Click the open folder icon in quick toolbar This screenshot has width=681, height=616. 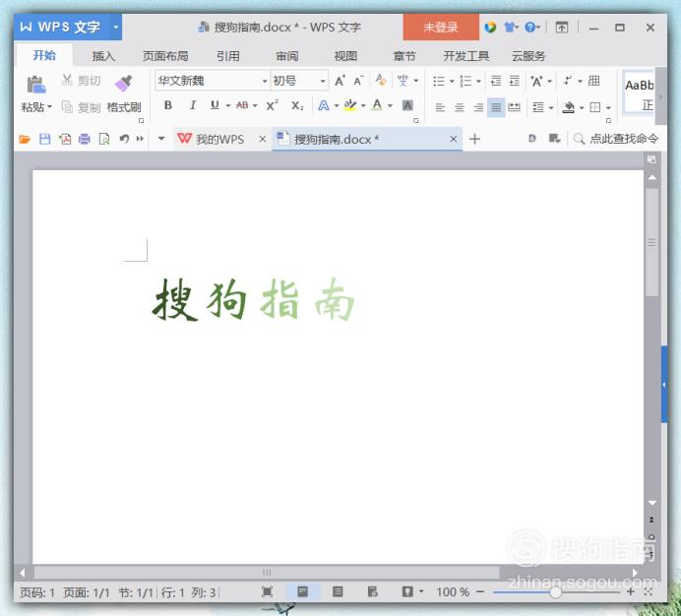click(25, 139)
